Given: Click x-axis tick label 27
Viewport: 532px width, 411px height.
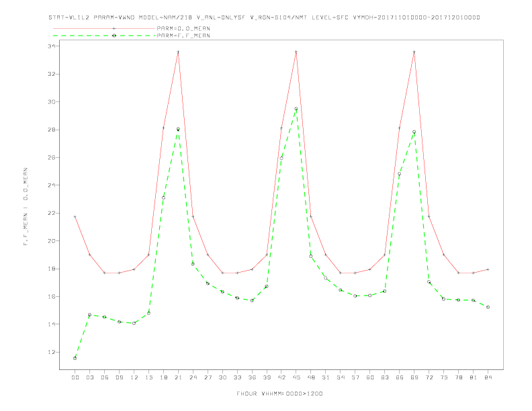Looking at the screenshot, I should tap(208, 377).
